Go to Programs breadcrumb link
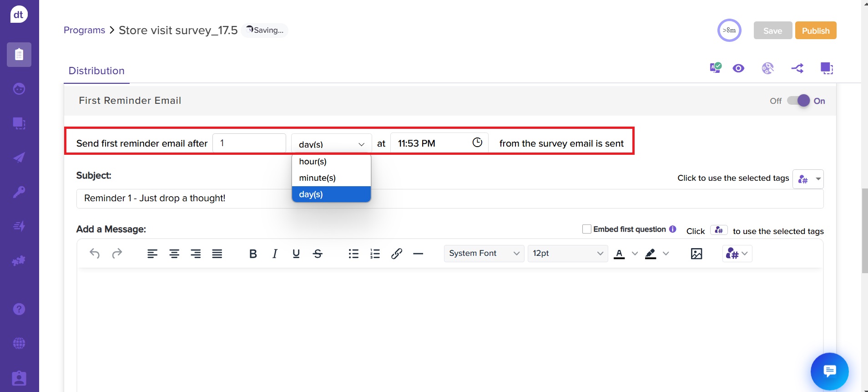868x392 pixels. point(84,30)
